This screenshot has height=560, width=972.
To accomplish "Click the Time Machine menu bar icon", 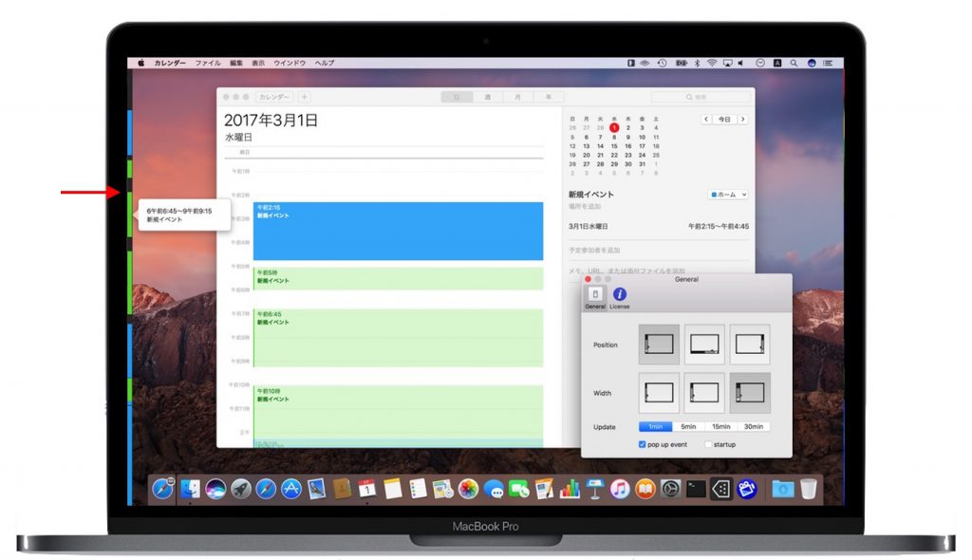I will coord(662,64).
